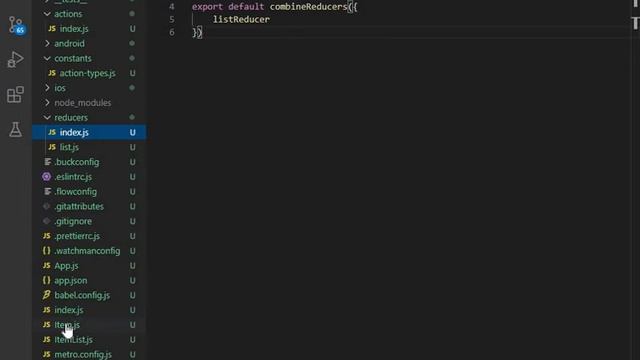Click the 'default' keyword on line 4

click(246, 7)
